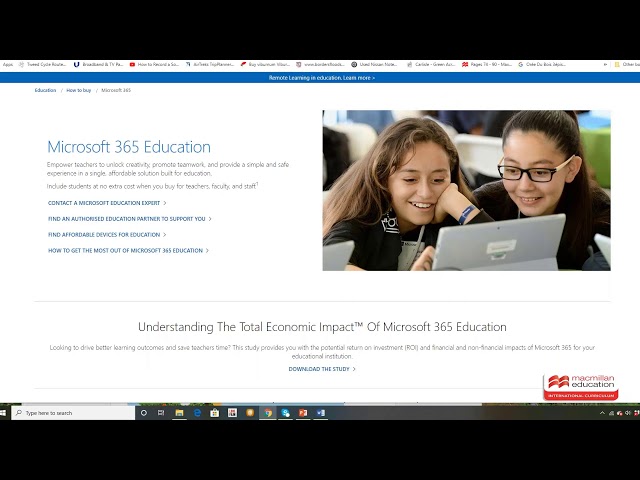Click Contact a Microsoft Education Expert

107,203
